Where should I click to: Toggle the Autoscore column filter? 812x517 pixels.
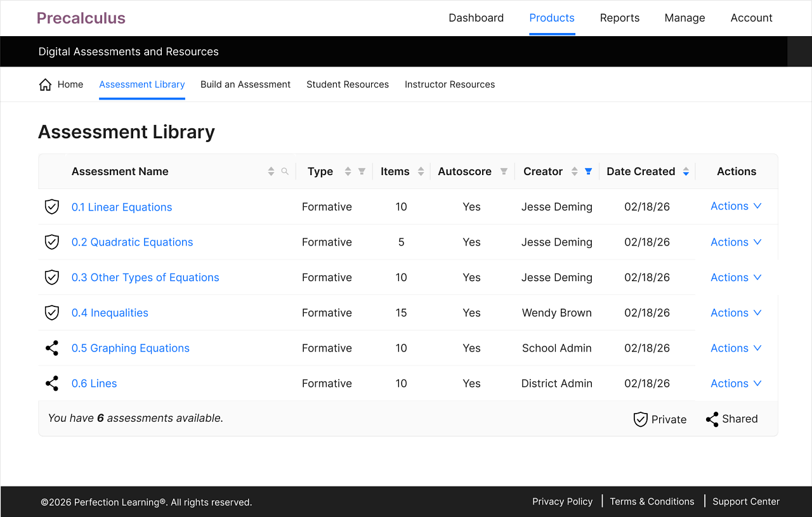click(503, 171)
